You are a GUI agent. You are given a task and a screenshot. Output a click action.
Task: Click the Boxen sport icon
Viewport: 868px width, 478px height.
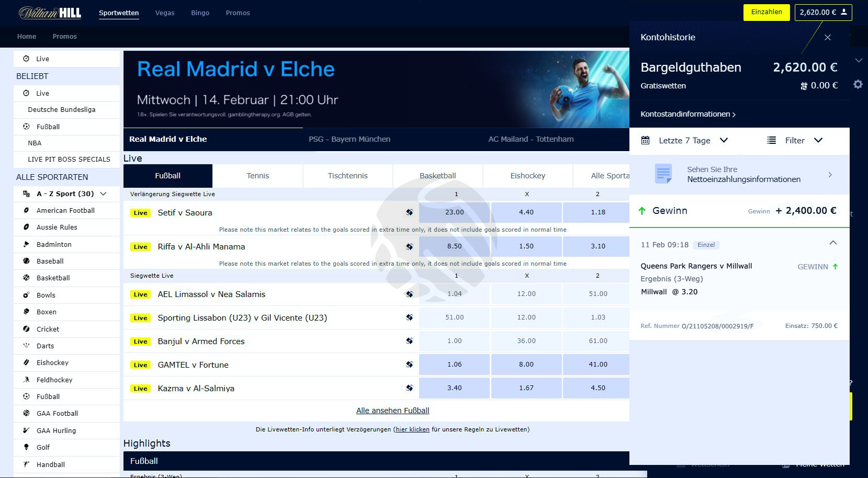[x=26, y=312]
